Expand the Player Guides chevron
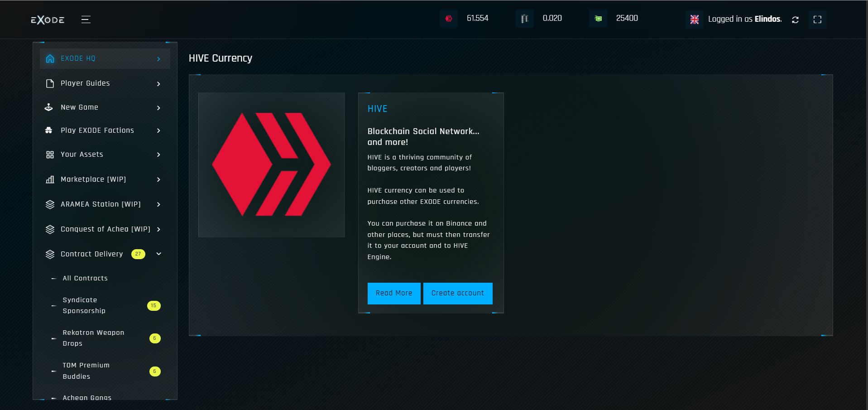Image resolution: width=868 pixels, height=410 pixels. (158, 84)
